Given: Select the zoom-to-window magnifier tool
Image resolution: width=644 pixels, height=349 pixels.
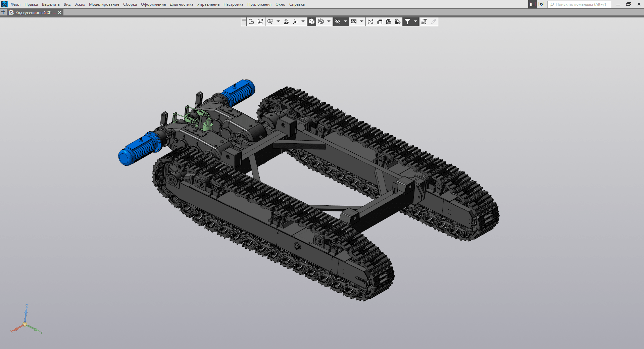Looking at the screenshot, I should pos(270,21).
